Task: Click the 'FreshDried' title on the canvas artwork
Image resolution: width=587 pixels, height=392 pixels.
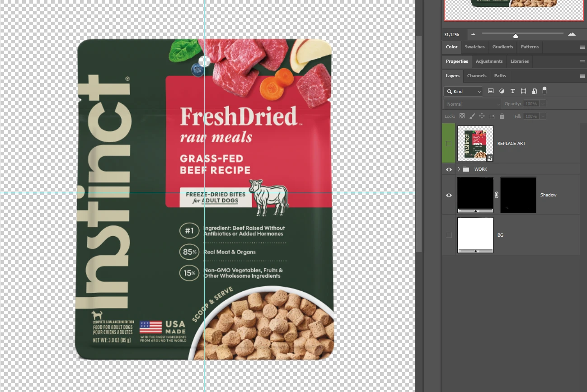Action: pos(239,117)
